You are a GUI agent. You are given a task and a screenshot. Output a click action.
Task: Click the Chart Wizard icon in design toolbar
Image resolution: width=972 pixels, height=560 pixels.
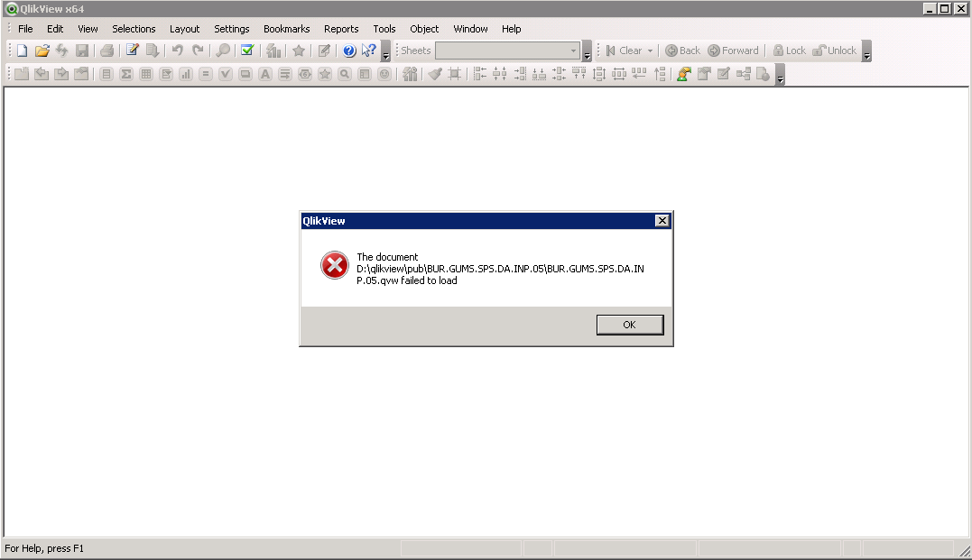coord(410,74)
